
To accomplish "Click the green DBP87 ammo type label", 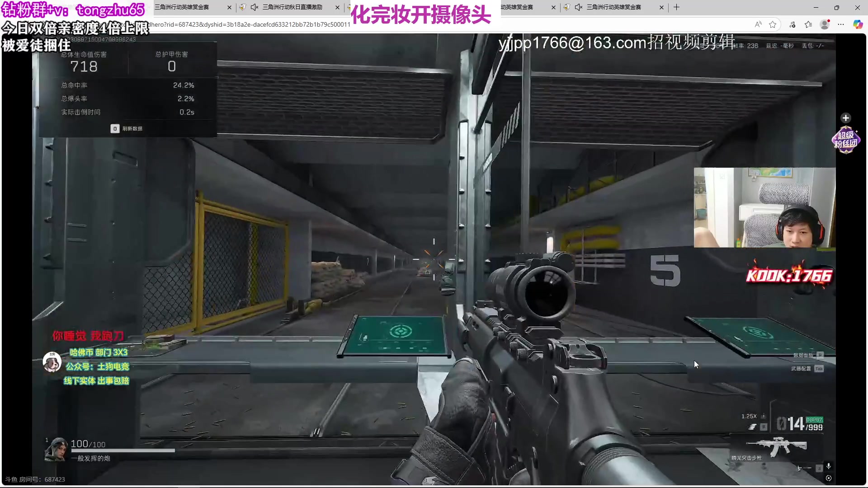I will point(814,420).
